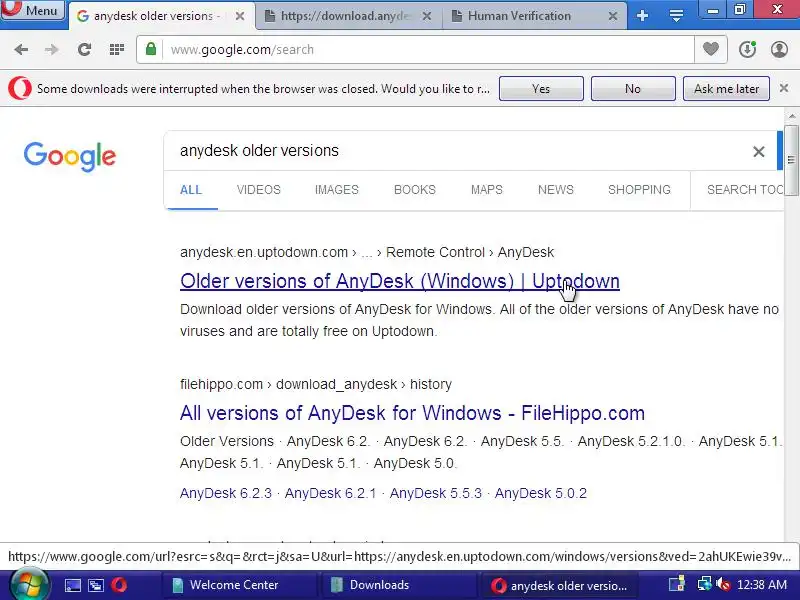Click the page vertical scrollbar thumb
The height and width of the screenshot is (600, 800).
[x=791, y=160]
